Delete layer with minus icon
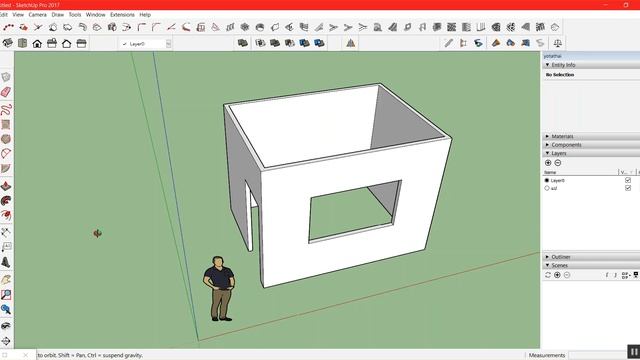The image size is (640, 360). (x=558, y=162)
